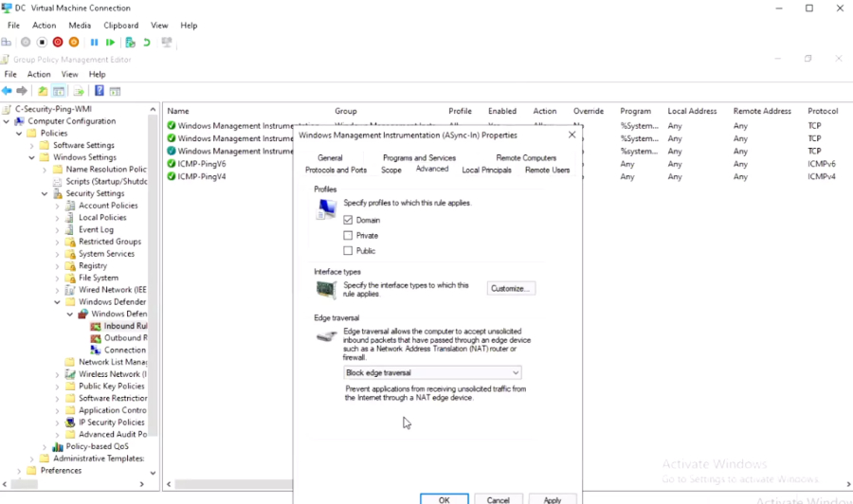Open the Clipboard menu
Image resolution: width=853 pixels, height=504 pixels.
tap(120, 26)
